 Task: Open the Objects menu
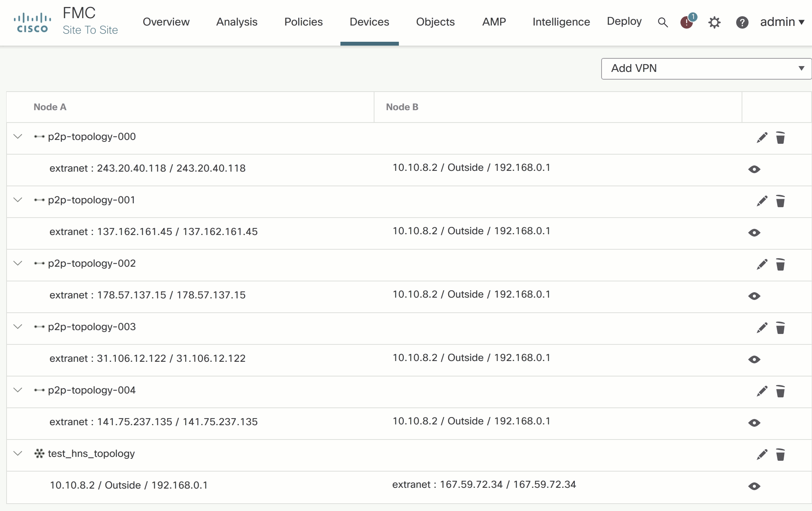pyautogui.click(x=435, y=22)
